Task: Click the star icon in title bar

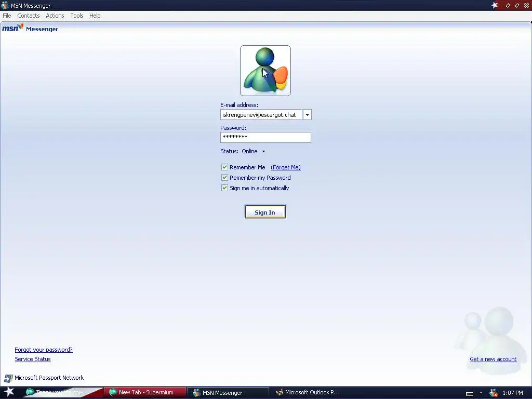Action: click(x=495, y=5)
